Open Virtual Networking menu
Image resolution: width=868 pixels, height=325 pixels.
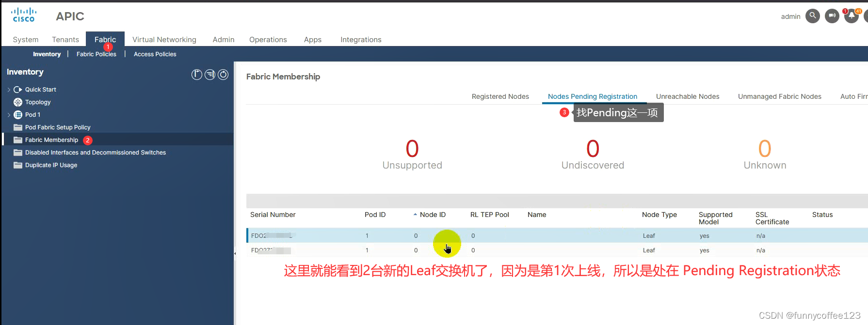[164, 40]
